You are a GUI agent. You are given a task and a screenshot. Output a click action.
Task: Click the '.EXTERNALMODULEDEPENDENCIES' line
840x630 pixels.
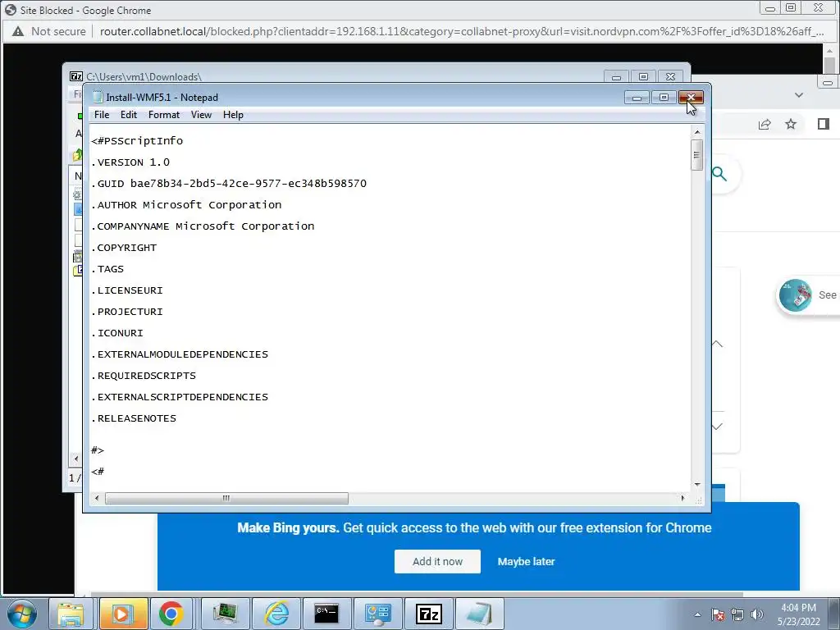(180, 354)
